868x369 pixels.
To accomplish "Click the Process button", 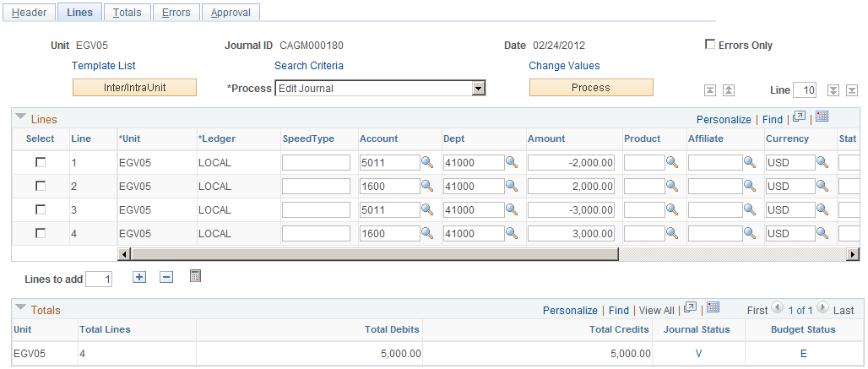I will 591,88.
